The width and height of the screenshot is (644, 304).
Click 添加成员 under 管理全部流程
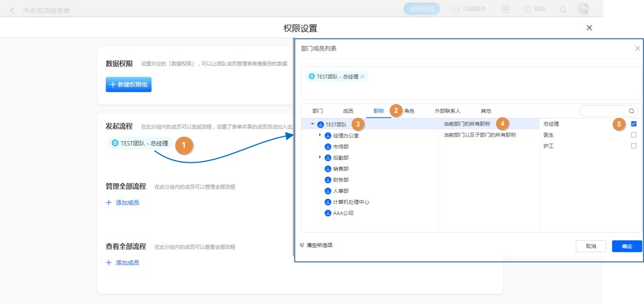122,203
